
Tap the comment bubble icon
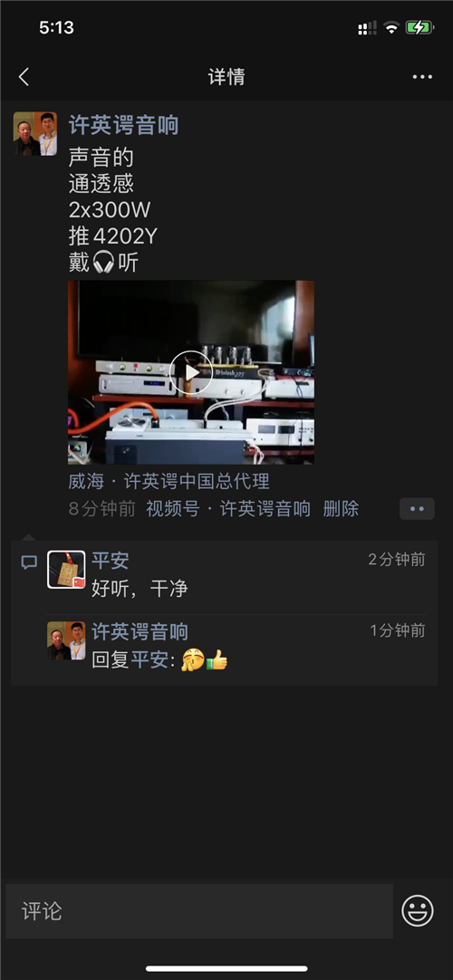[x=29, y=562]
